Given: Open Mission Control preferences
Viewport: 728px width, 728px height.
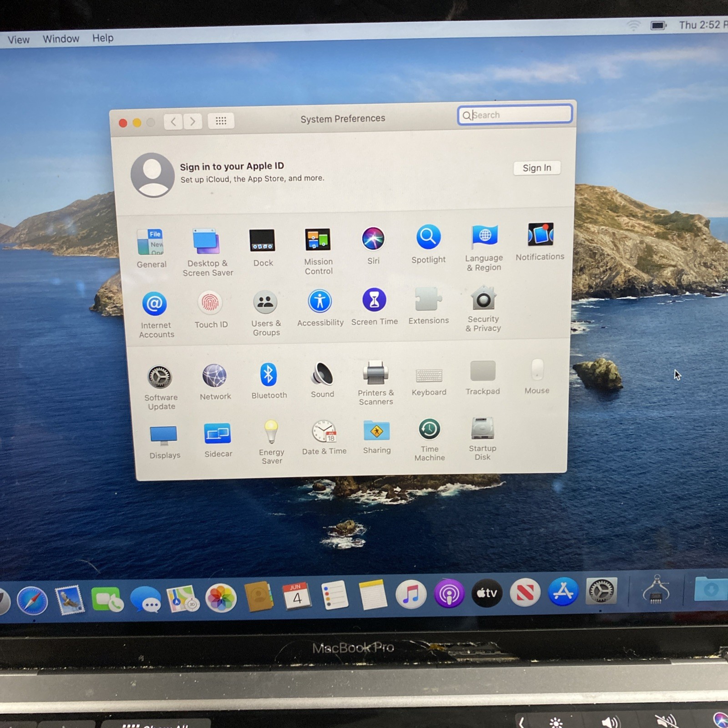Looking at the screenshot, I should click(318, 239).
